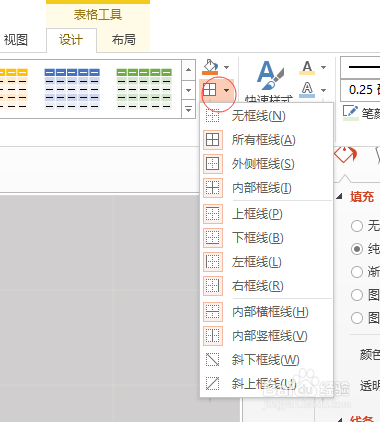
Task: Choose 内部框线(I) menu entry
Action: [267, 188]
